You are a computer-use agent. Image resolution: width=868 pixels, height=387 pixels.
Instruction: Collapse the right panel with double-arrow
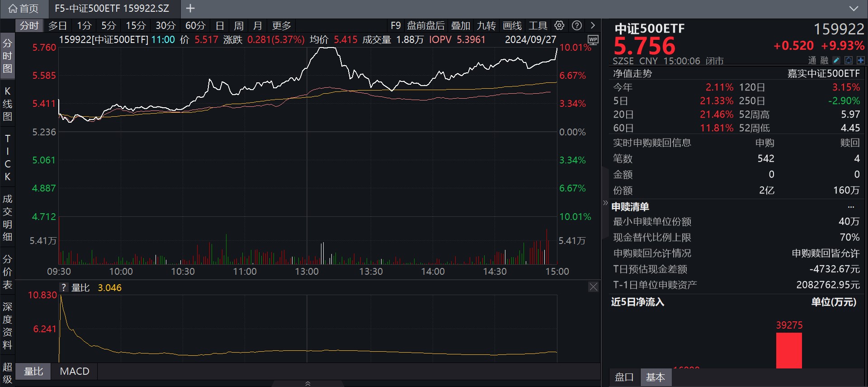pyautogui.click(x=605, y=203)
